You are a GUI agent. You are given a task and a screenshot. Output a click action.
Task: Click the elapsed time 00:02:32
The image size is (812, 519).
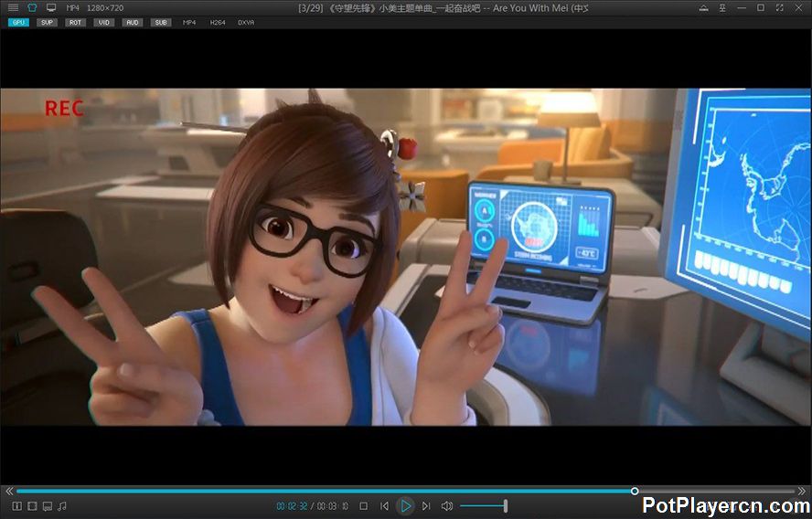[x=292, y=506]
